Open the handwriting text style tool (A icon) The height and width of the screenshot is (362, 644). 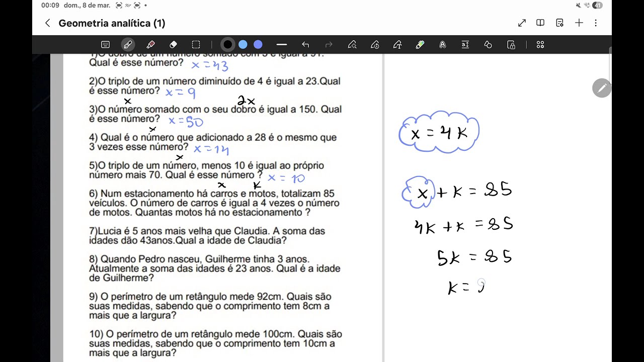pos(443,45)
